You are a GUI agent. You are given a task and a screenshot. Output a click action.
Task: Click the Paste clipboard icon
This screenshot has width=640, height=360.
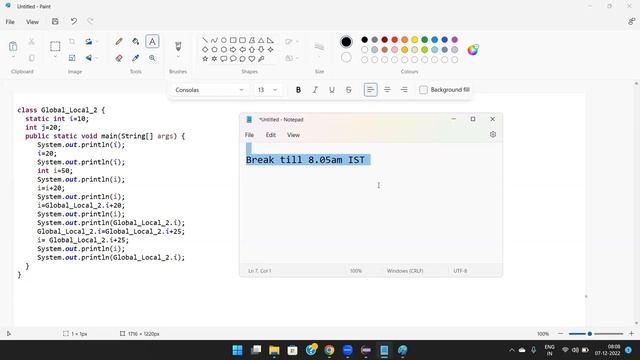click(13, 46)
